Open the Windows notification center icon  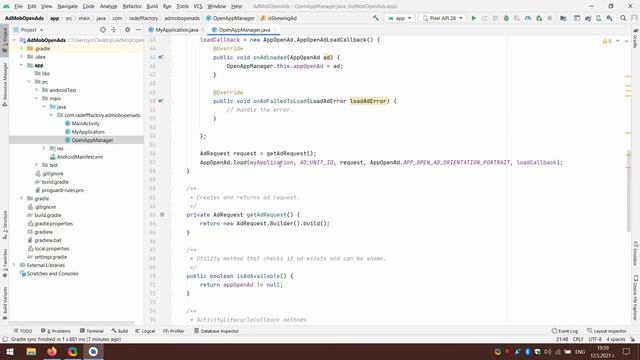[x=627, y=351]
